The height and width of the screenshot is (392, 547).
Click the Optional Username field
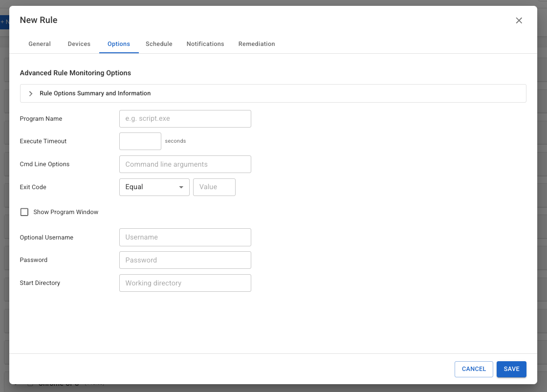185,237
